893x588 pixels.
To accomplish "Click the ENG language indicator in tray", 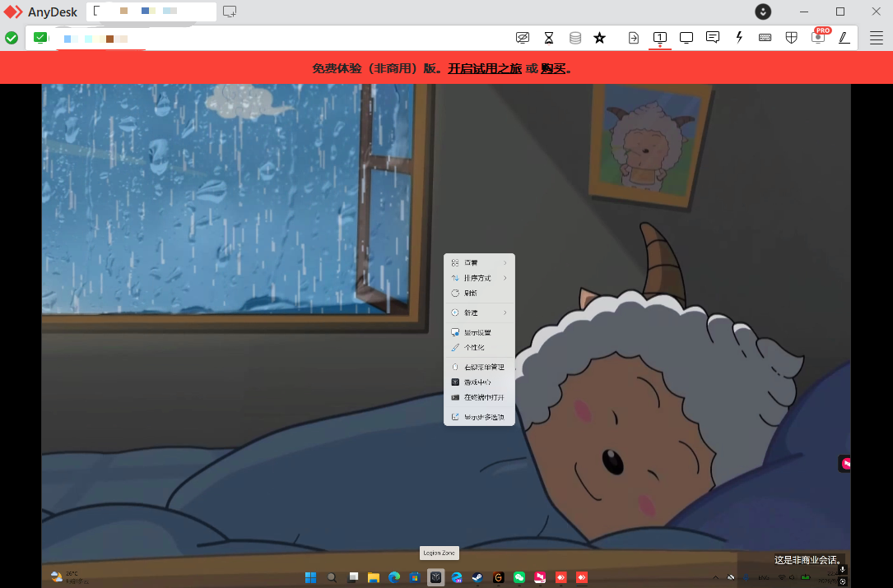I will pos(764,578).
